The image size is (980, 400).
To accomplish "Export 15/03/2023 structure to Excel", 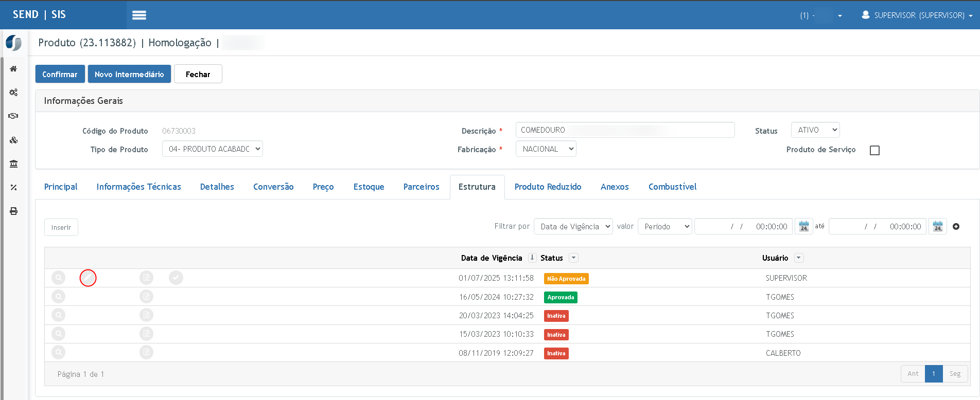I will 147,334.
